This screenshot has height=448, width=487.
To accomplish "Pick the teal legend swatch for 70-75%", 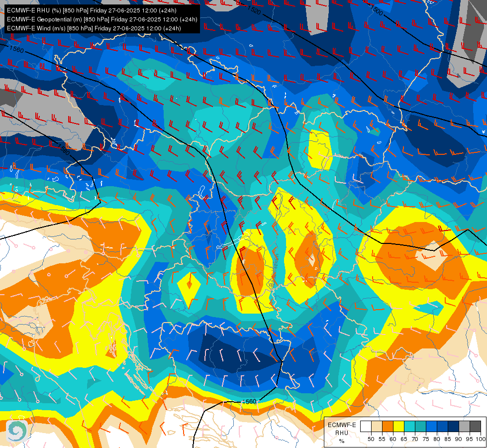I will click(x=420, y=426).
